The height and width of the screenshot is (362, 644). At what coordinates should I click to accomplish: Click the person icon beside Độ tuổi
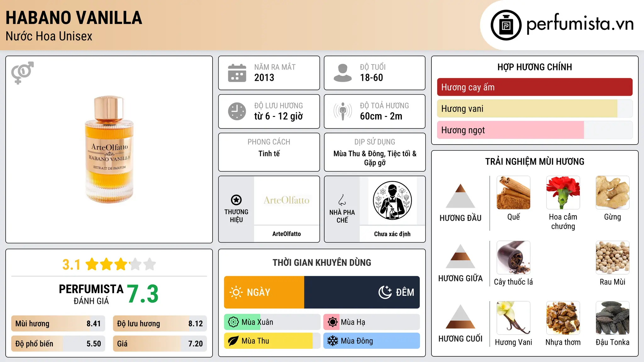342,73
